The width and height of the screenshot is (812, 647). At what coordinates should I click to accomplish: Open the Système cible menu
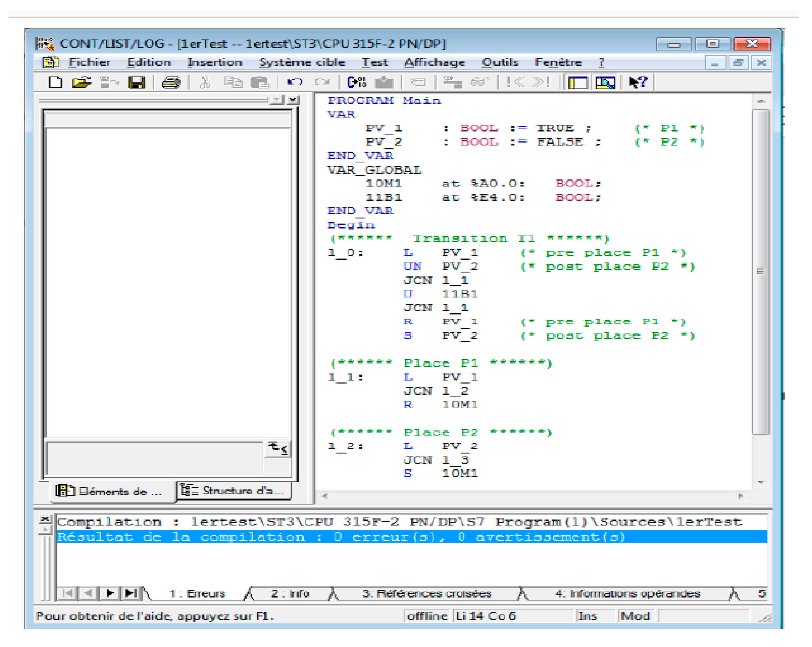[x=302, y=62]
